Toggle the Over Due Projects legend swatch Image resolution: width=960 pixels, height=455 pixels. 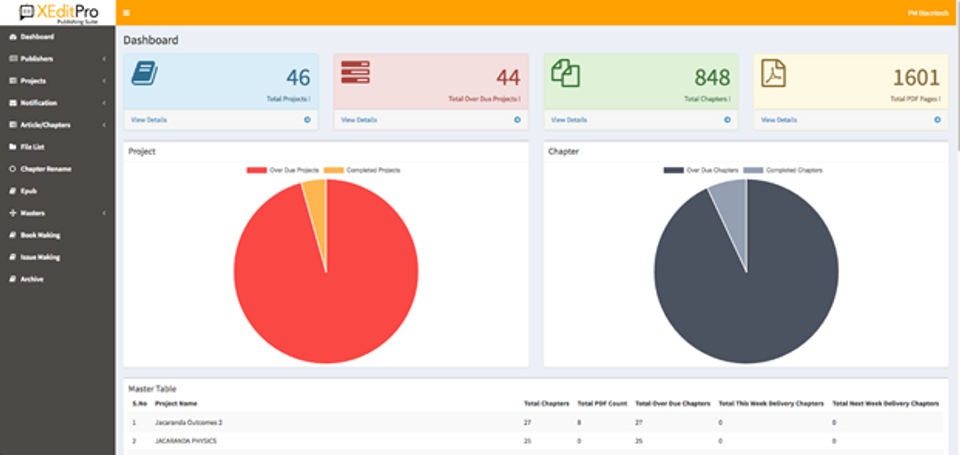[257, 170]
